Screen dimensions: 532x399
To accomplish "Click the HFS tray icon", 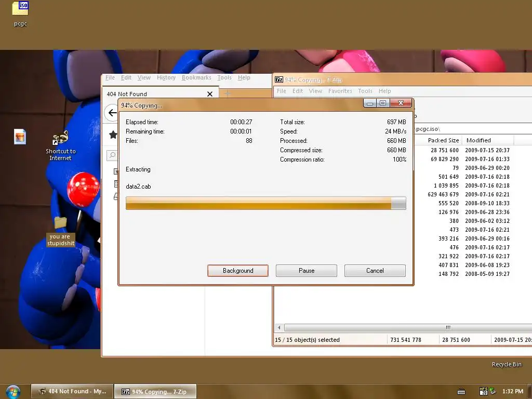I will (484, 391).
